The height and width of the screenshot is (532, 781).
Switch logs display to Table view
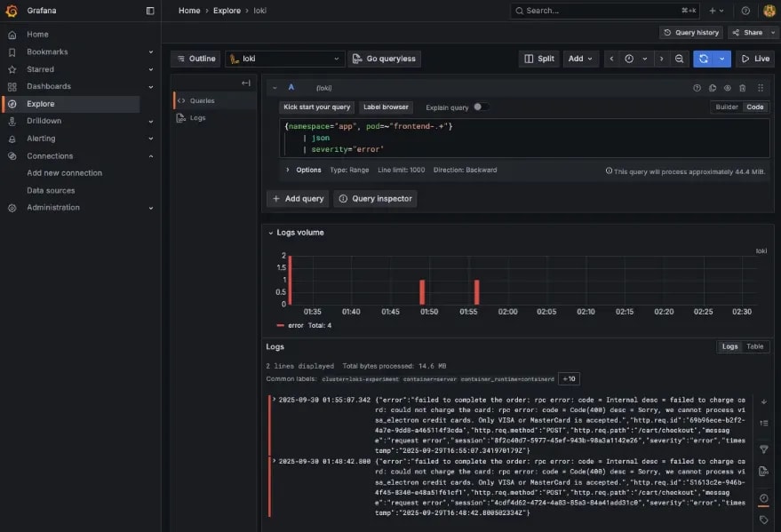(x=753, y=346)
